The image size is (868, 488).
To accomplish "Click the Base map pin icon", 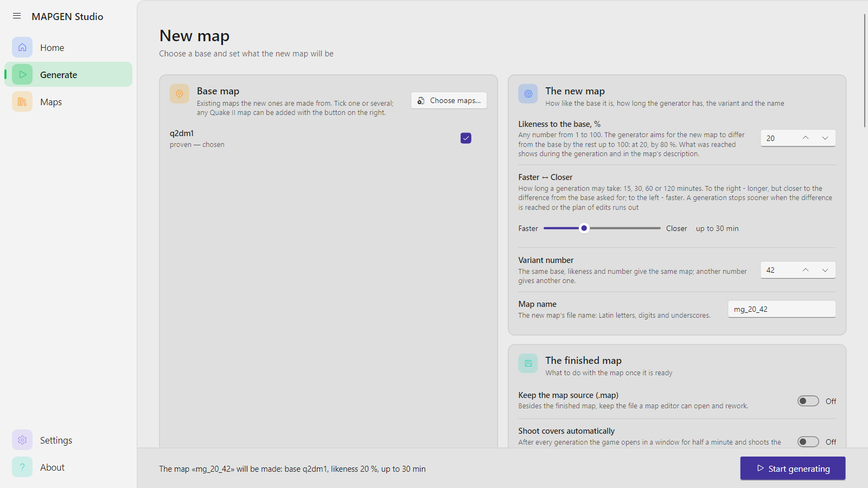I will [x=180, y=93].
